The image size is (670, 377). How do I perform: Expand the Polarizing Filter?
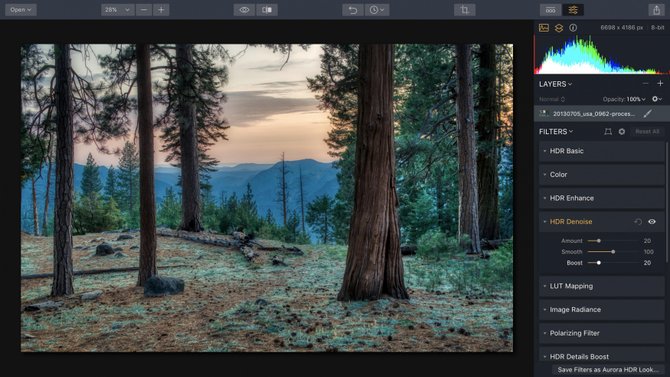pyautogui.click(x=601, y=333)
